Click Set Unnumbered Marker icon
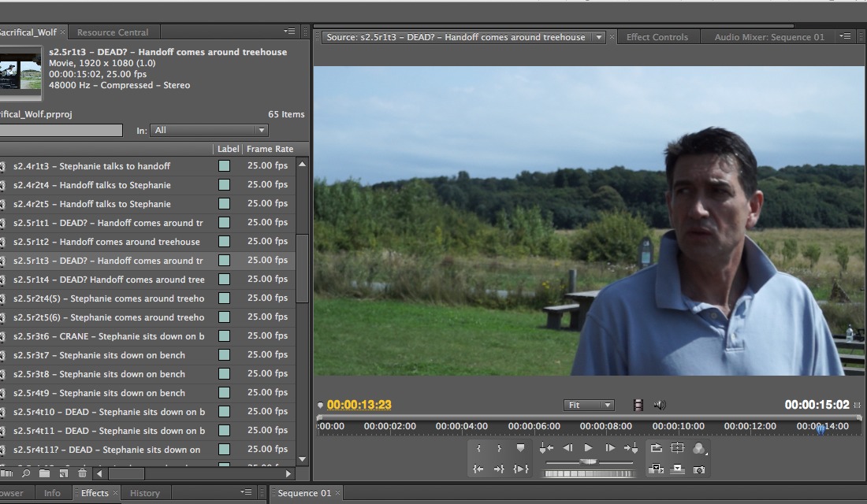Viewport: 867px width, 504px height. [x=520, y=448]
